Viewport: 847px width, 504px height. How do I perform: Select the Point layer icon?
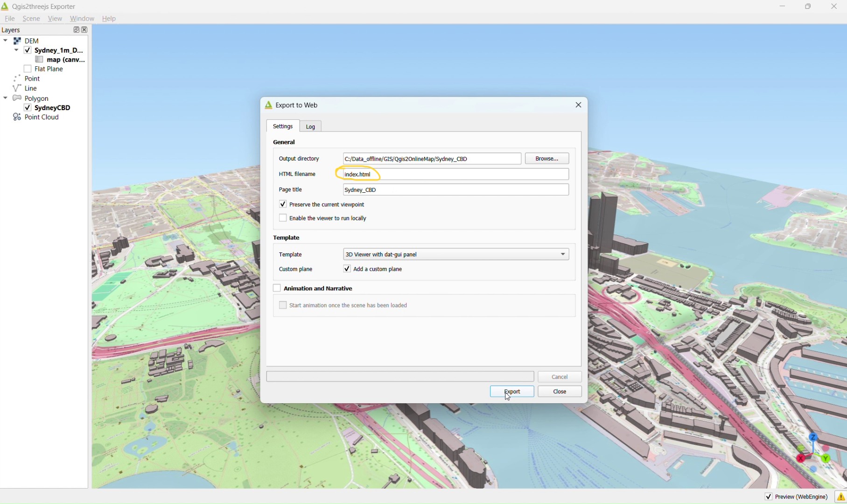tap(16, 78)
